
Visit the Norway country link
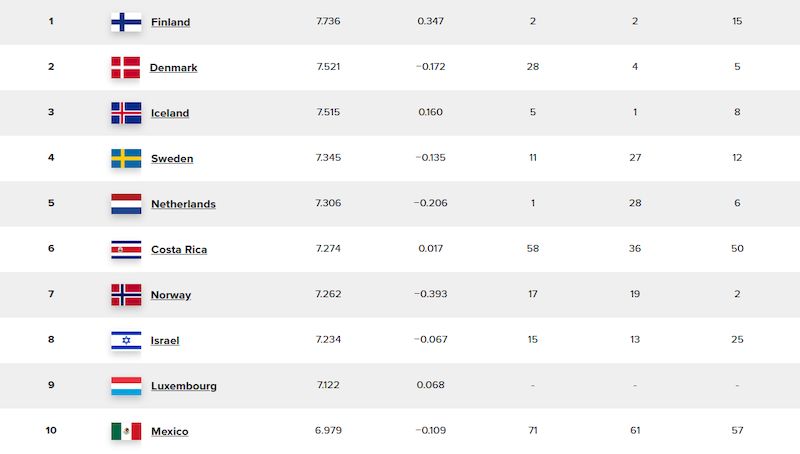(x=171, y=295)
